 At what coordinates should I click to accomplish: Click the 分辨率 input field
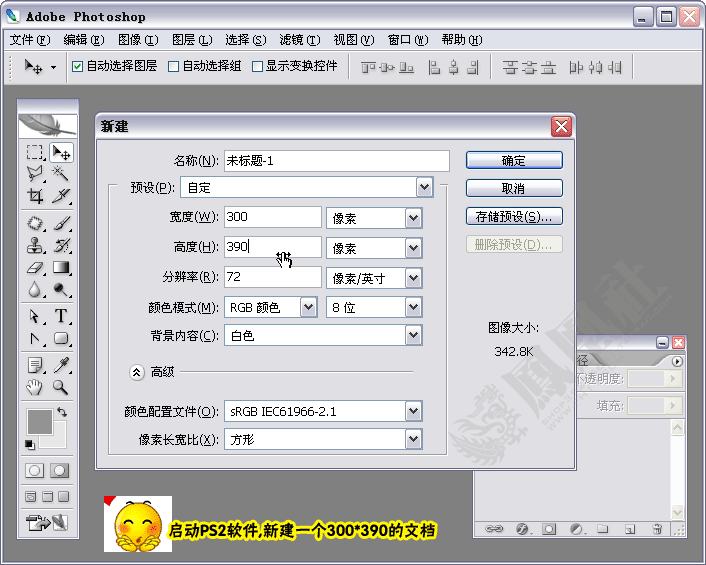273,277
